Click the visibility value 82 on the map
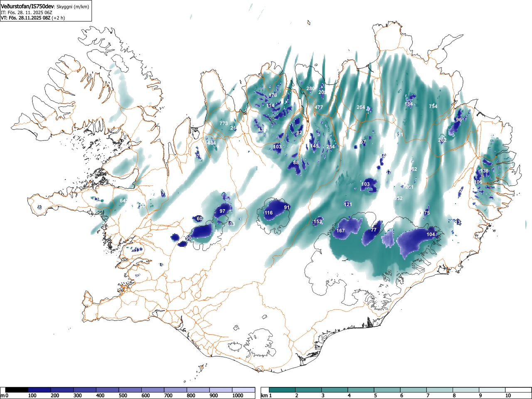532x399 pixels. [x=299, y=133]
